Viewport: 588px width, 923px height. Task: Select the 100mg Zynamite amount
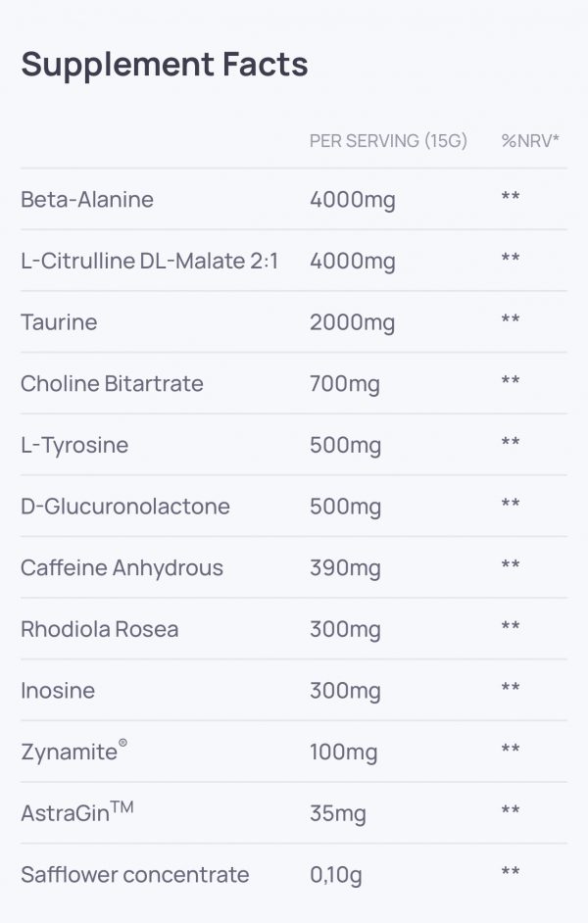click(345, 753)
